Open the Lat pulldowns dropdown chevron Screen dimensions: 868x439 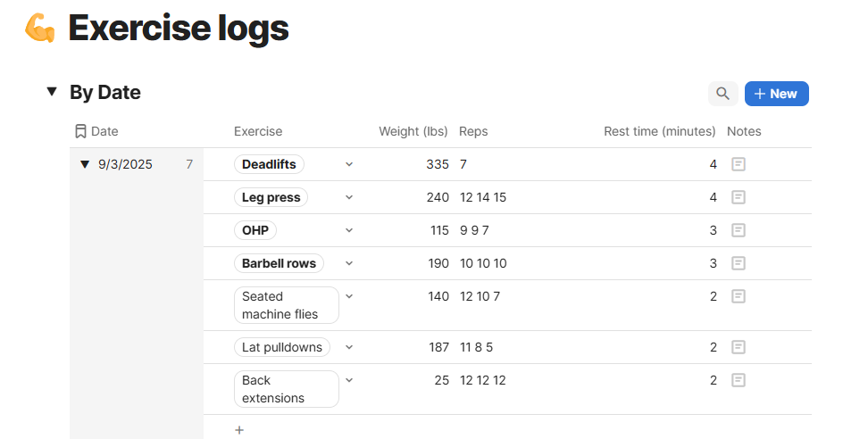(x=349, y=347)
